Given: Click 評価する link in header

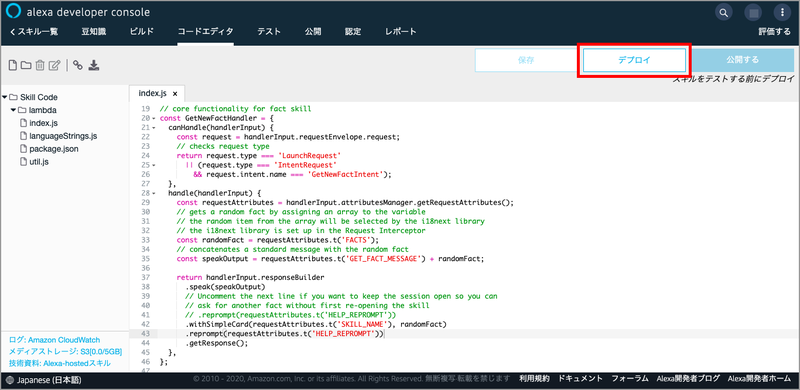Looking at the screenshot, I should pos(774,32).
